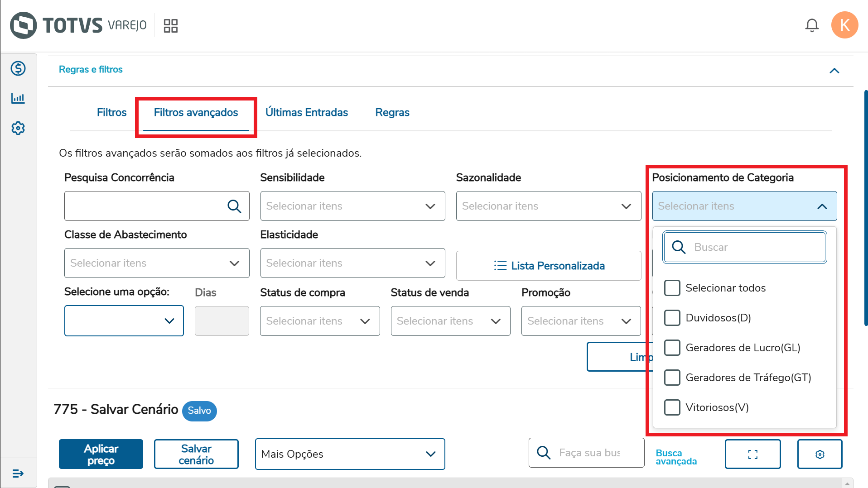Open the settings gear in sidebar
Viewport: 868px width, 488px height.
[18, 128]
